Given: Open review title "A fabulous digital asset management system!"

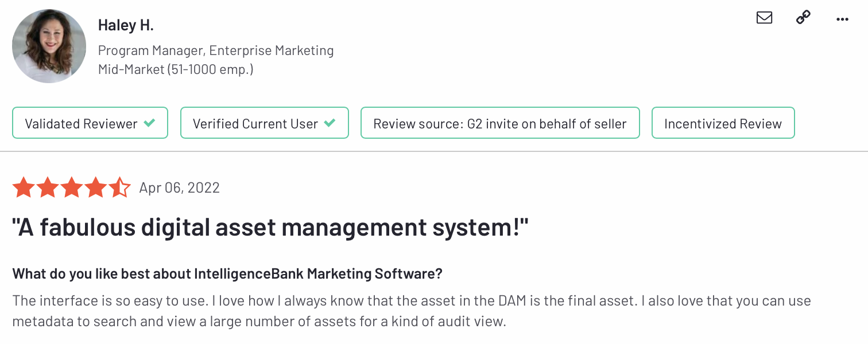Looking at the screenshot, I should [270, 228].
